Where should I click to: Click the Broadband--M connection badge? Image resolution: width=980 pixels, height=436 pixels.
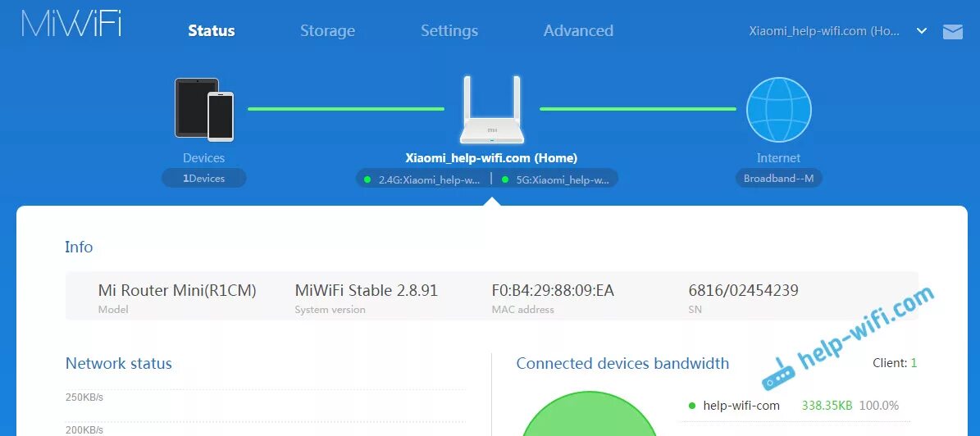778,179
